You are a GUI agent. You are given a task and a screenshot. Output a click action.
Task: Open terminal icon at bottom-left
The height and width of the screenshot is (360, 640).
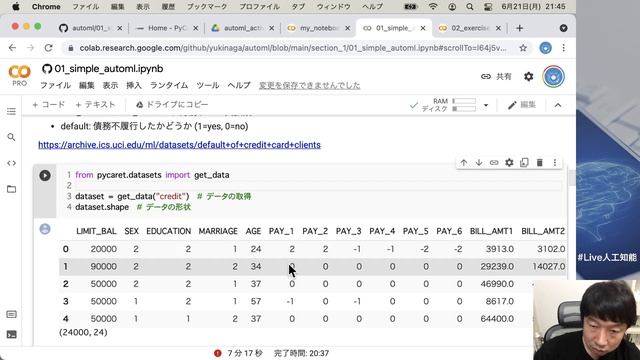click(11, 335)
